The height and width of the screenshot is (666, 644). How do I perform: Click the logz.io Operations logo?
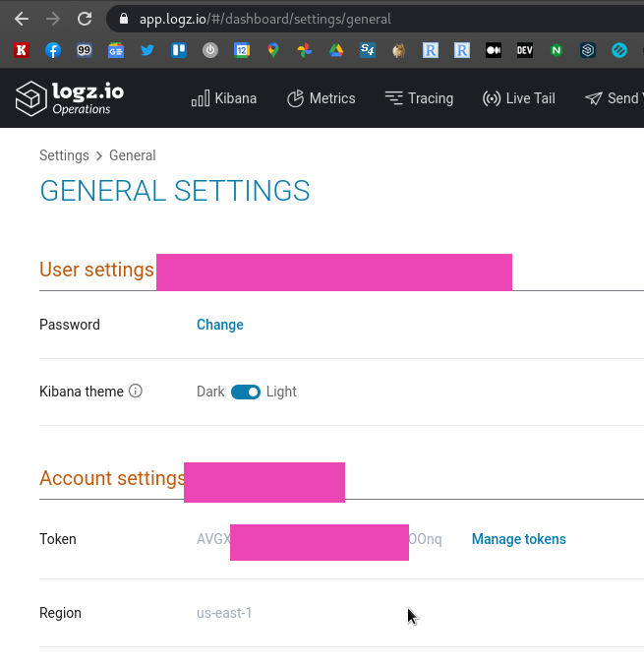coord(70,98)
